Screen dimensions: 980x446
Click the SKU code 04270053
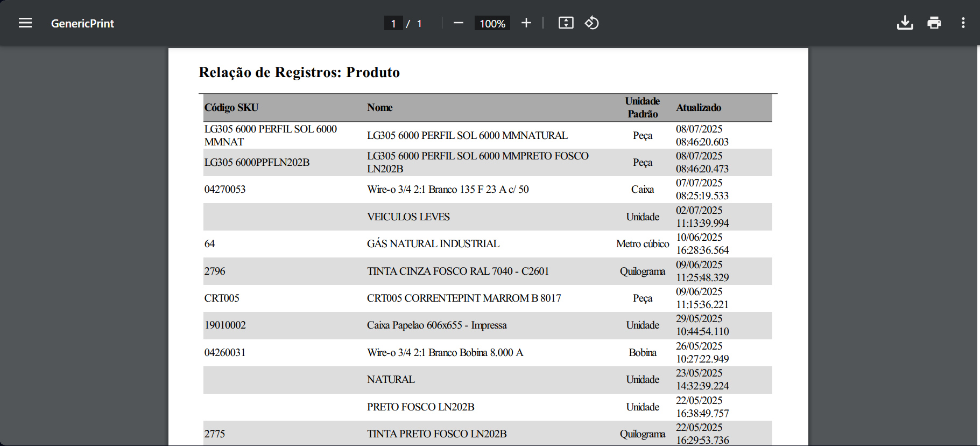coord(225,190)
